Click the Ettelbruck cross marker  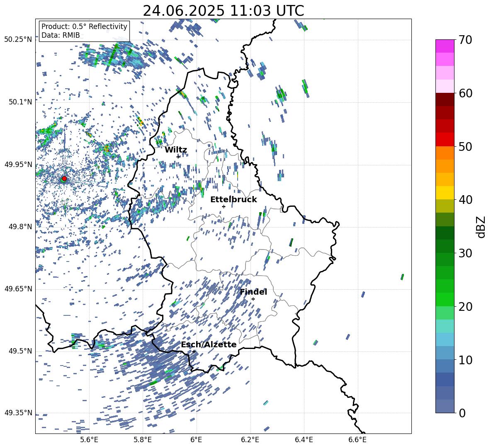[x=224, y=206]
